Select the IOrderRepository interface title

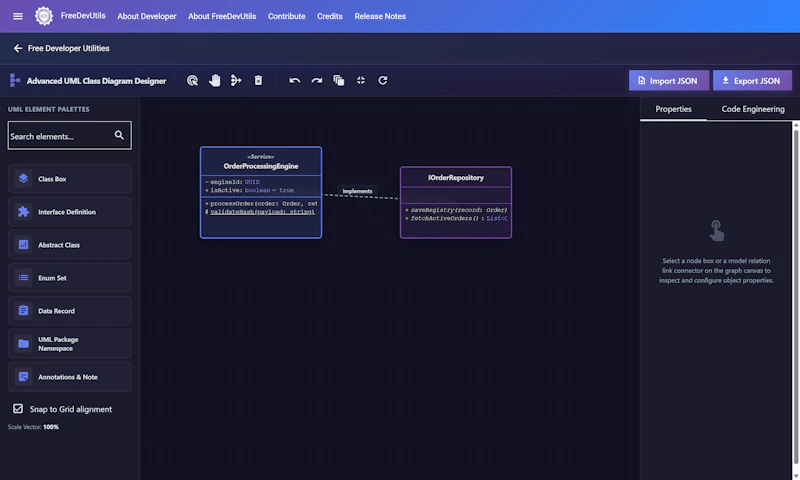point(456,178)
